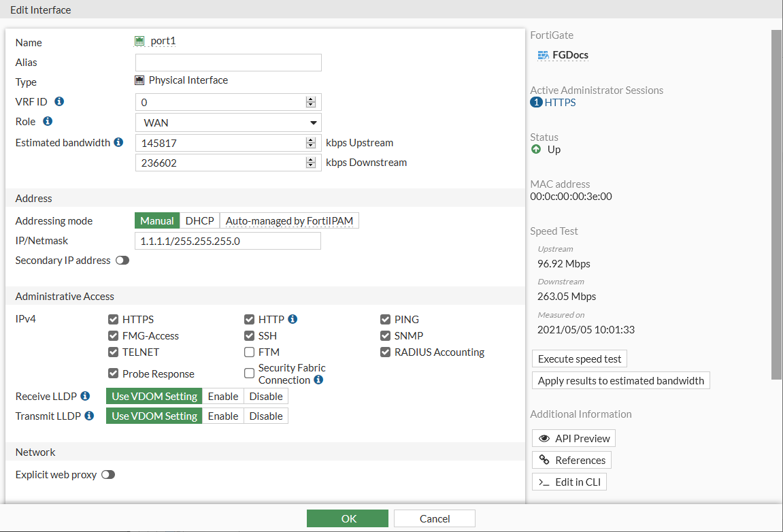Check the FTM administrative access checkbox
This screenshot has width=783, height=532.
(250, 352)
